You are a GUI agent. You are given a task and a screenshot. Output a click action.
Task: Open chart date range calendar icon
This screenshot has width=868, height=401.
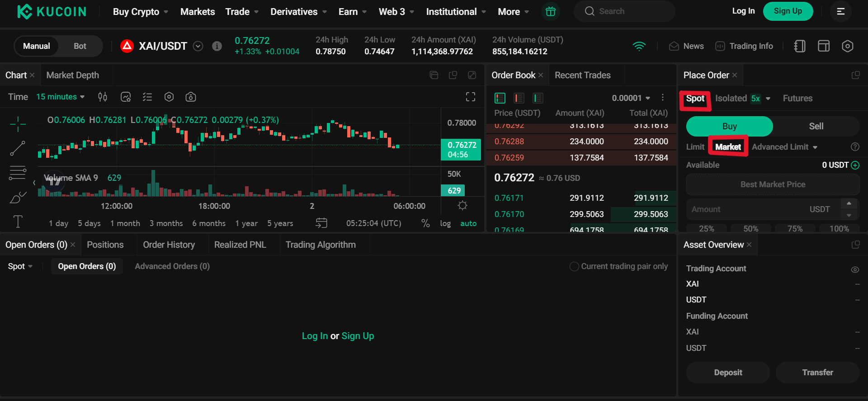pyautogui.click(x=321, y=223)
